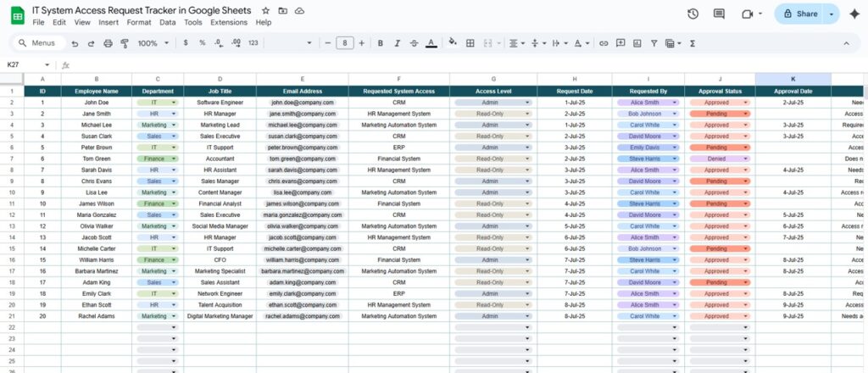Star this spreadsheet
The image size is (868, 373).
(265, 10)
